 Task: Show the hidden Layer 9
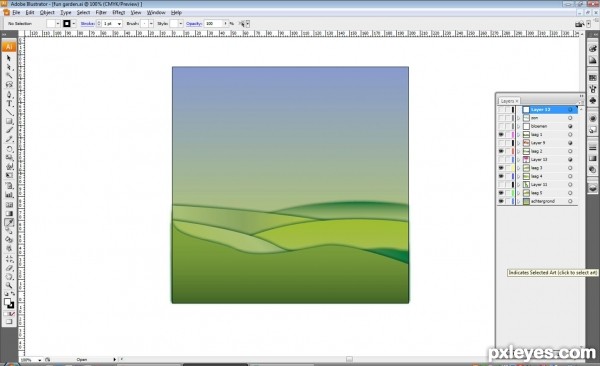coord(501,143)
